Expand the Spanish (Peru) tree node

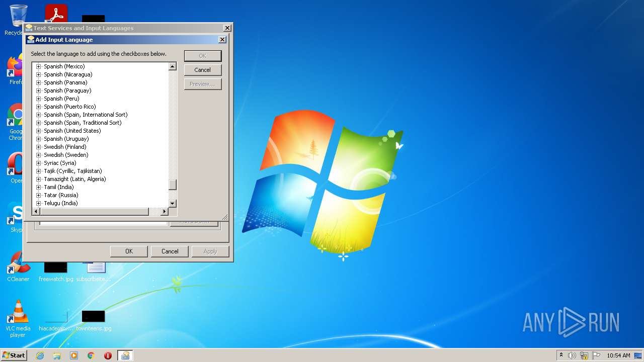point(38,99)
